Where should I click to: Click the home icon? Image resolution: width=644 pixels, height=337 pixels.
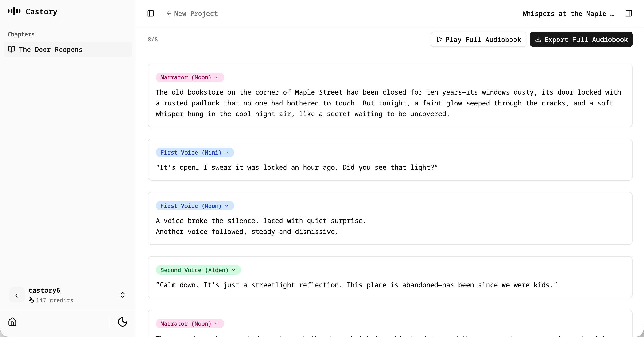coord(12,322)
